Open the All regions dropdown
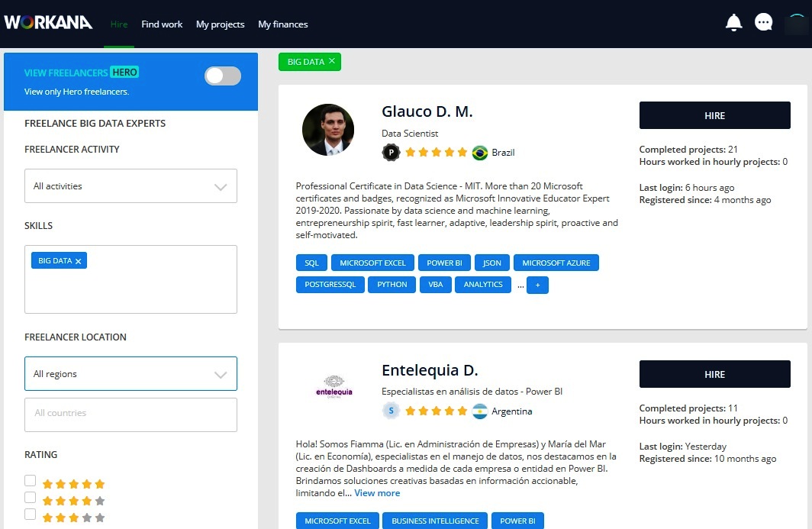812x529 pixels. (130, 374)
